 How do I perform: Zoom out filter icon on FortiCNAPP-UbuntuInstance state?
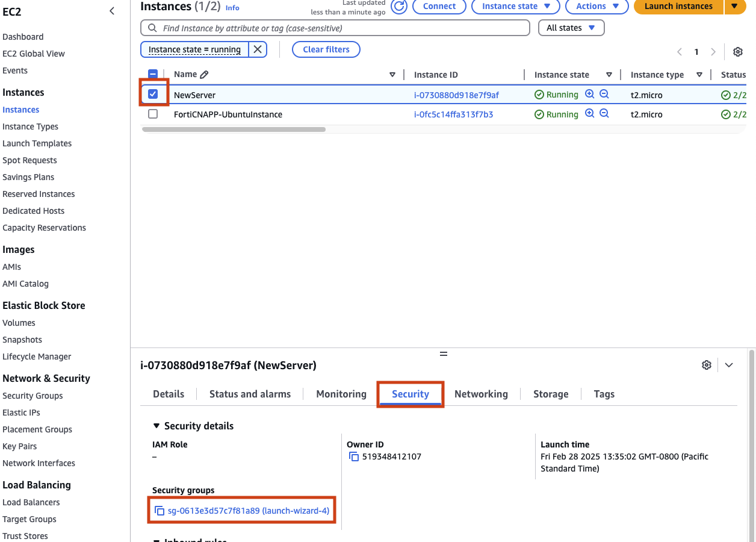click(604, 114)
